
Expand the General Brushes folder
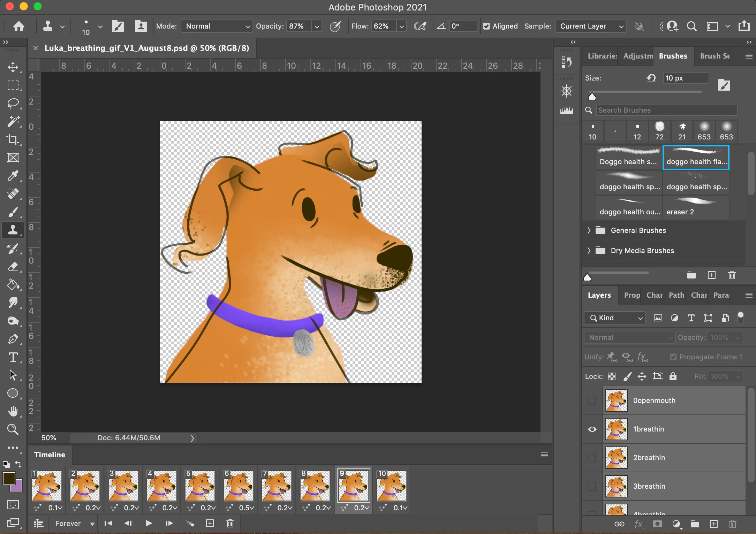click(x=589, y=230)
